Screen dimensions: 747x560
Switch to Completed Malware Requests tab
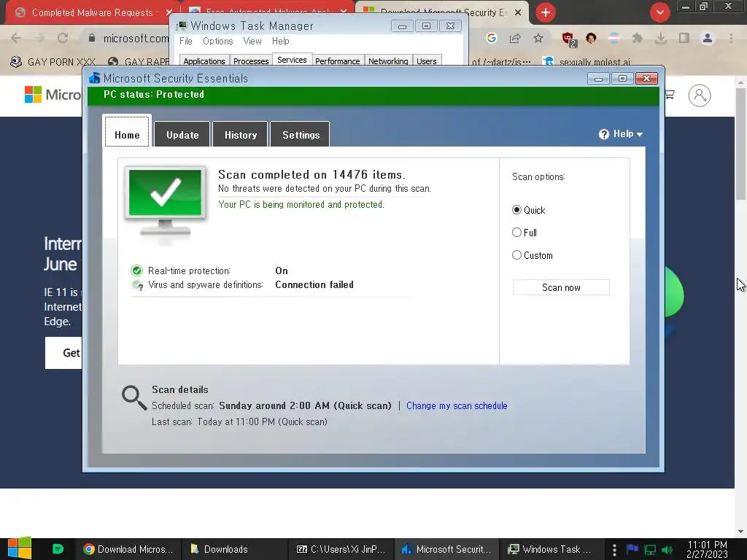pyautogui.click(x=92, y=12)
